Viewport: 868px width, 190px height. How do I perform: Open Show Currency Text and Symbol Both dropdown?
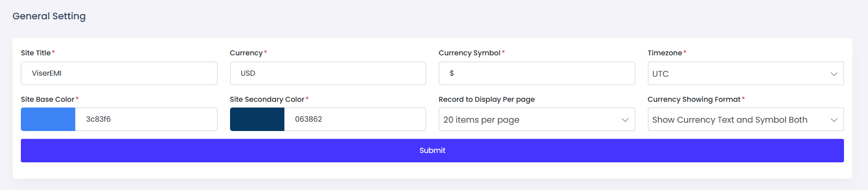(x=745, y=120)
